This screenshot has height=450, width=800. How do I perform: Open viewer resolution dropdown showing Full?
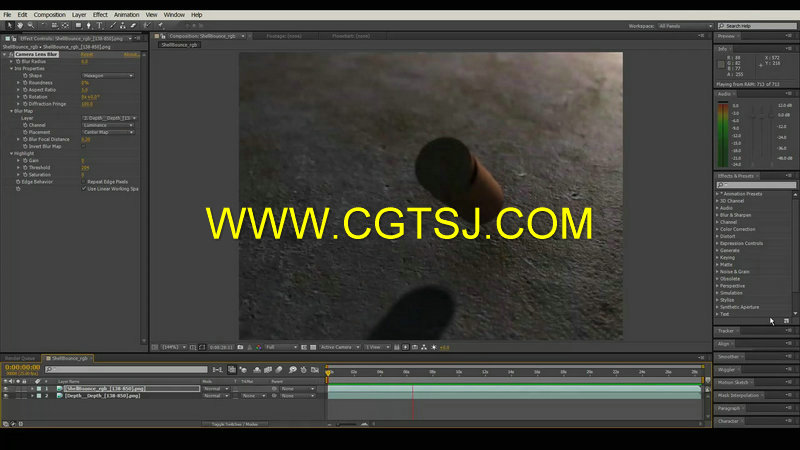click(281, 347)
